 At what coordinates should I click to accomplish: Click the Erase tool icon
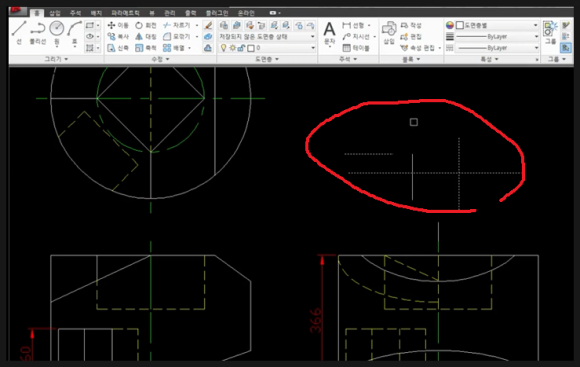208,25
